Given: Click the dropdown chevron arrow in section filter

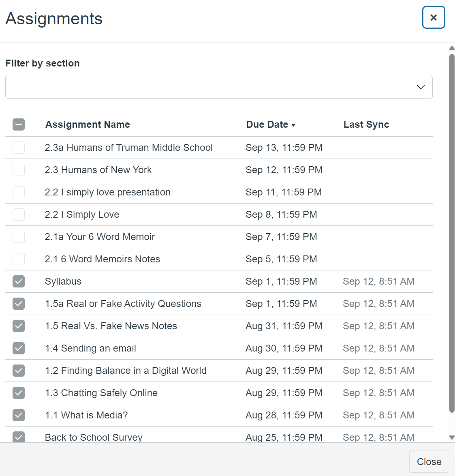Looking at the screenshot, I should coord(421,87).
